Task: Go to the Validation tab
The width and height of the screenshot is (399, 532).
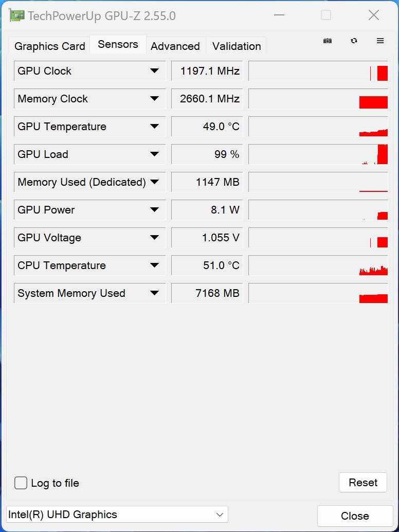Action: [237, 46]
